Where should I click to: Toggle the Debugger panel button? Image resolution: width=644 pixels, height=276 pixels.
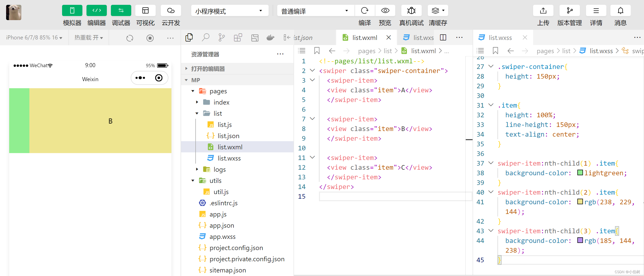pyautogui.click(x=121, y=11)
